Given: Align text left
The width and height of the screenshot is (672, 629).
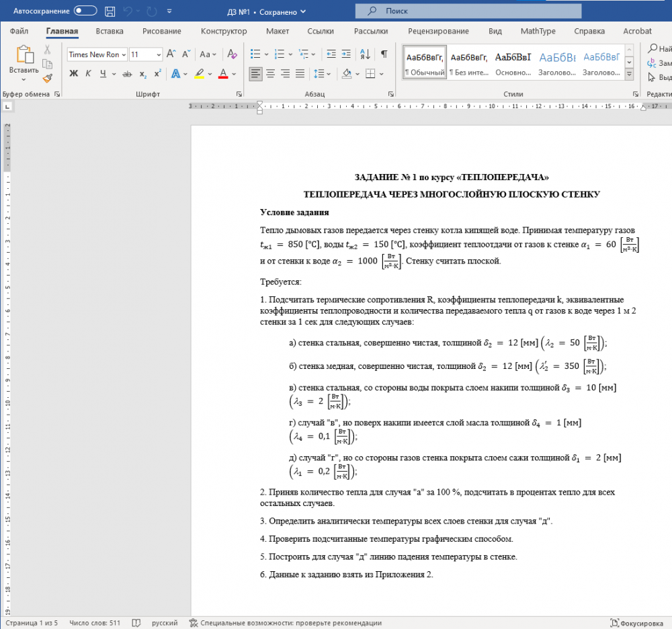Looking at the screenshot, I should pyautogui.click(x=255, y=74).
